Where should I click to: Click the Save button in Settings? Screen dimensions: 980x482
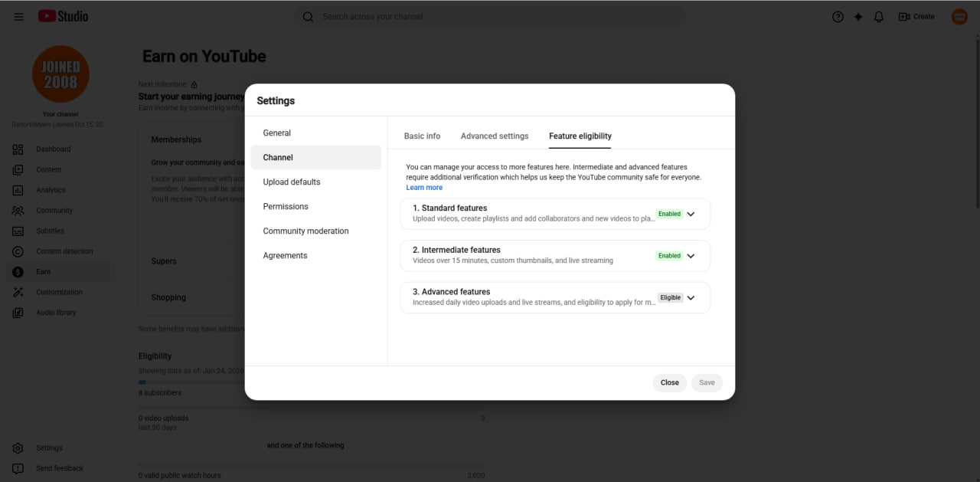pos(707,382)
